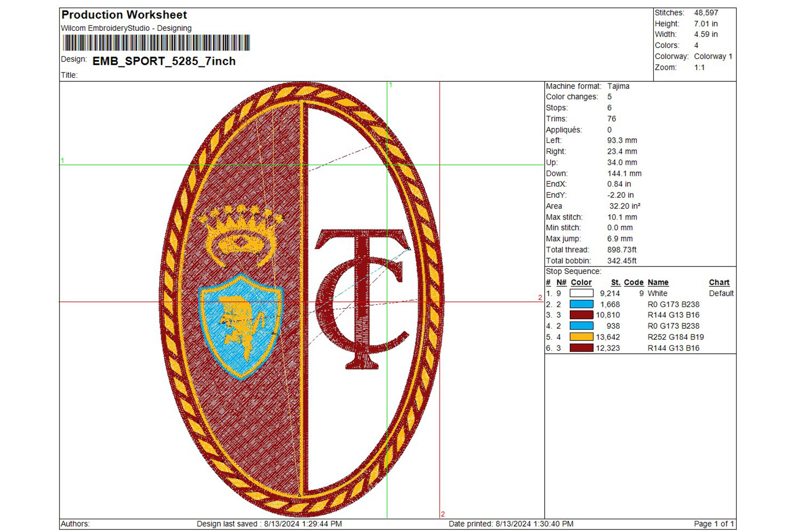This screenshot has width=799, height=532.
Task: Select the design name EMB_SPORT_5285_7inch
Action: tap(164, 61)
